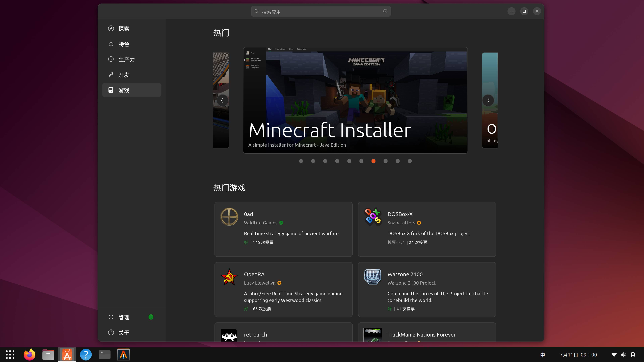This screenshot has width=644, height=362.
Task: Open the Help app in the dock
Action: click(86, 354)
